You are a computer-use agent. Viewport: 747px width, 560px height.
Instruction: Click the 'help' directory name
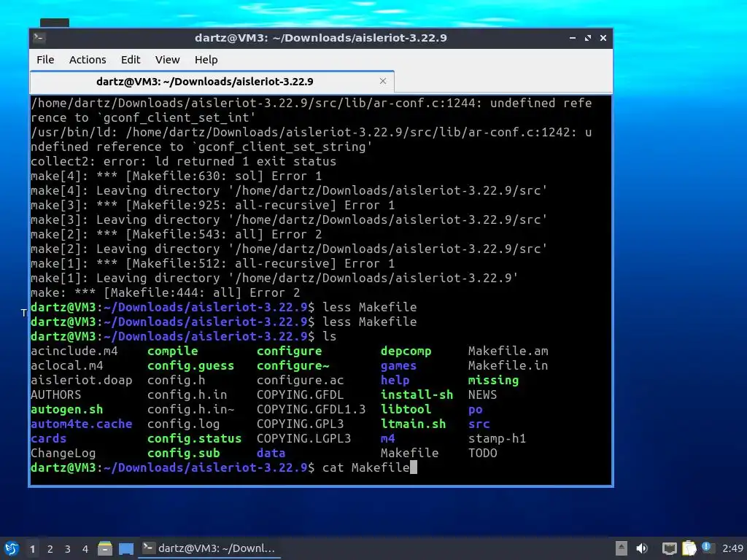pos(395,381)
